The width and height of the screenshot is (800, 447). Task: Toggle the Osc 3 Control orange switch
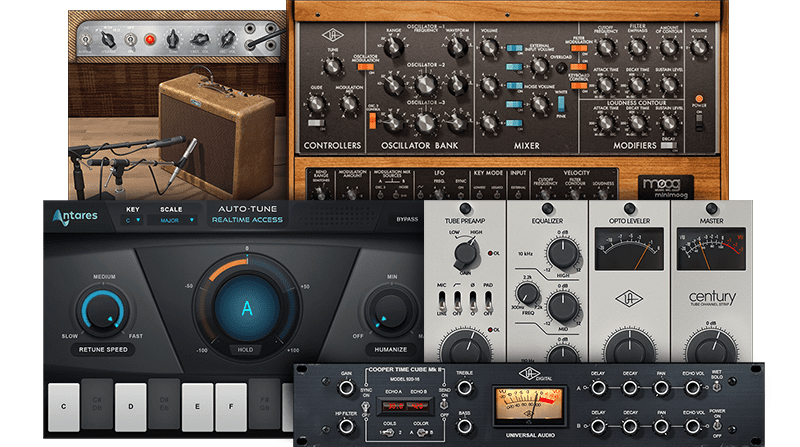point(372,120)
